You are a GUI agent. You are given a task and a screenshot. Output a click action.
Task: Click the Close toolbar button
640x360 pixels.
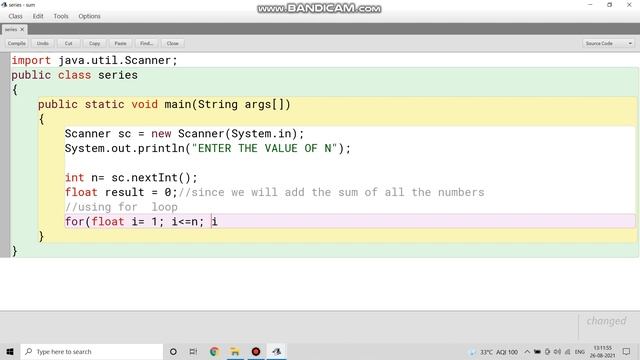tap(172, 43)
